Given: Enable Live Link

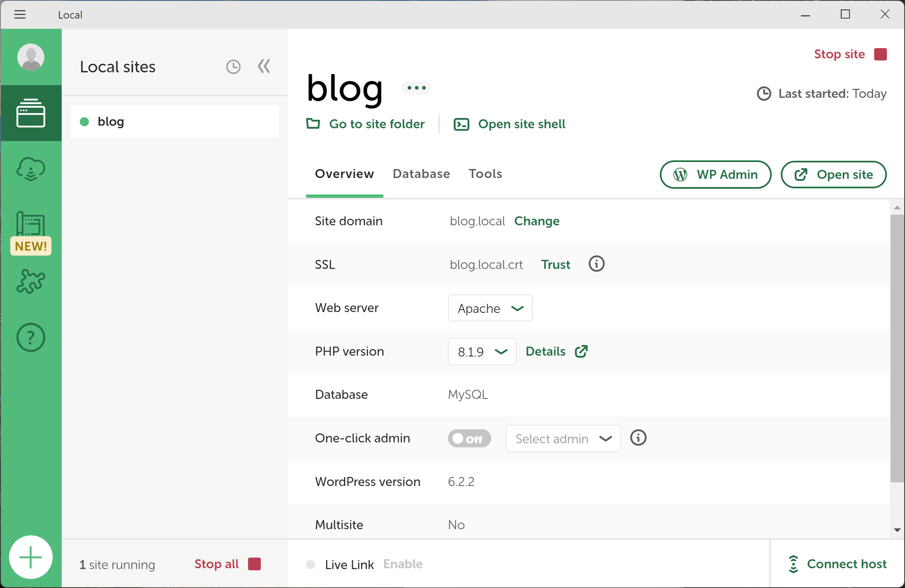Looking at the screenshot, I should pos(403,564).
